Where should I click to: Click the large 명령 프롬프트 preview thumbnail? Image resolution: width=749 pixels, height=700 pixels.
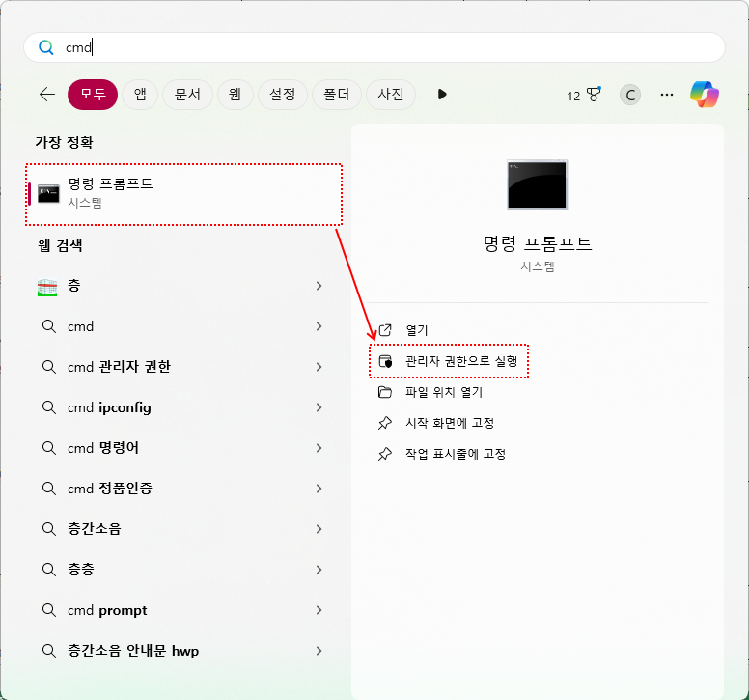pyautogui.click(x=537, y=184)
